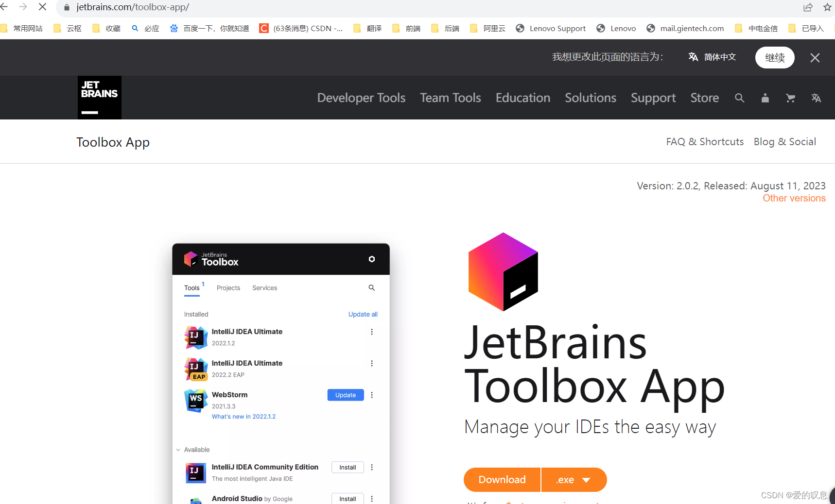Click the 继续 continue button
835x504 pixels.
(775, 57)
